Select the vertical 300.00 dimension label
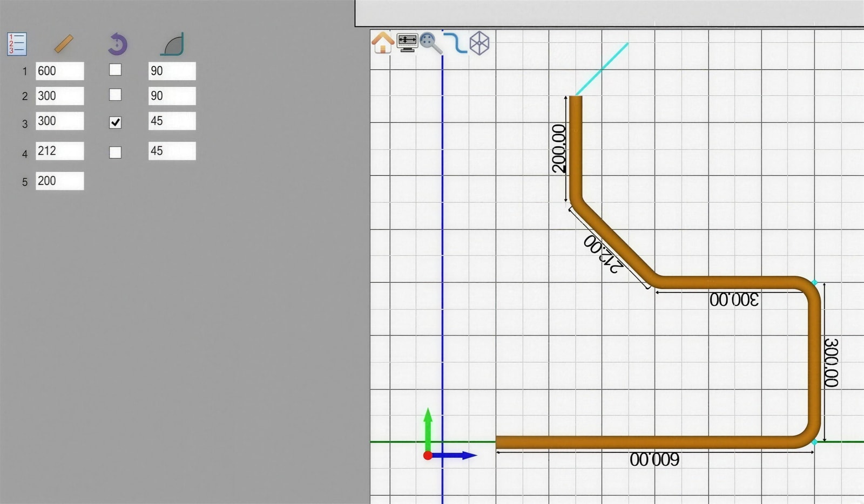This screenshot has height=504, width=864. point(831,363)
